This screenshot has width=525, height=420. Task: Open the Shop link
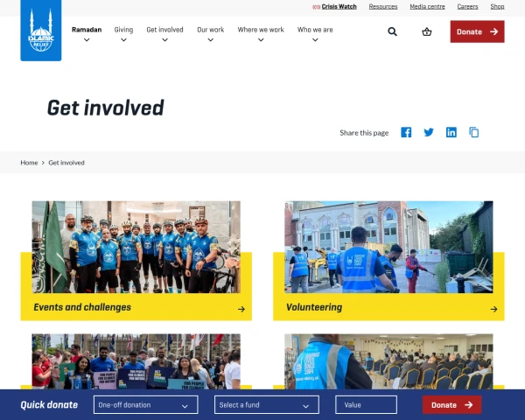click(x=497, y=7)
